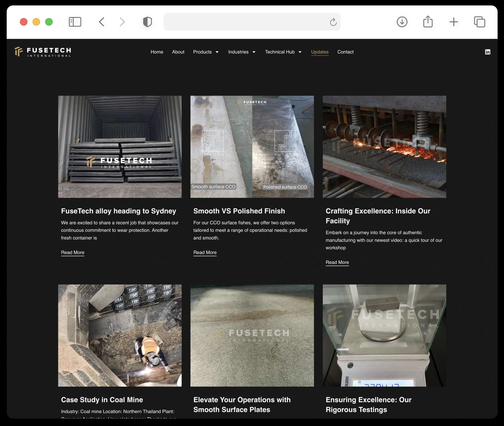Viewport: 504px width, 426px height.
Task: Click the 'Embark on a journey' excerpt
Action: pyautogui.click(x=384, y=240)
